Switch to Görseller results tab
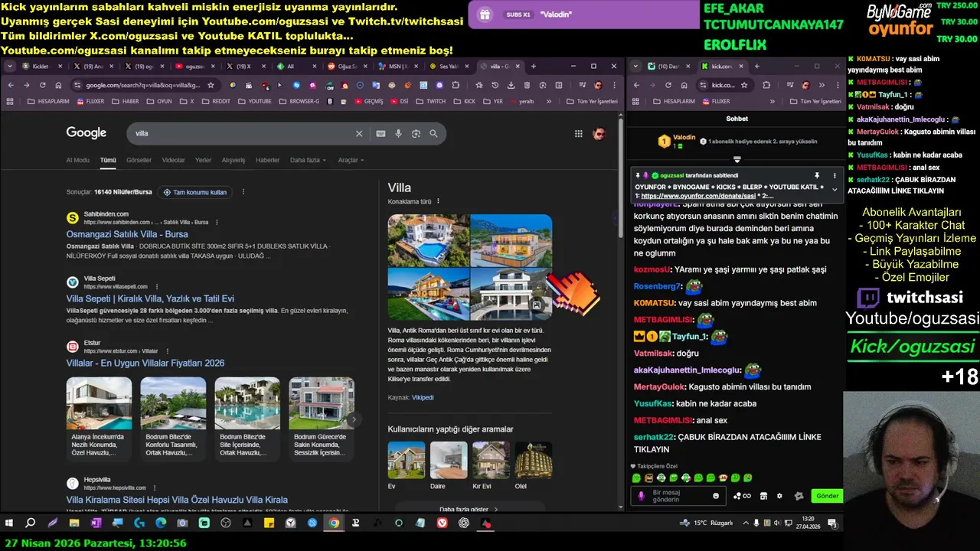 [x=139, y=160]
